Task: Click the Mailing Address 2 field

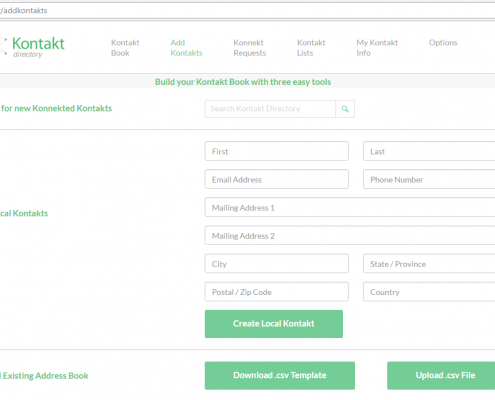Action: [350, 235]
